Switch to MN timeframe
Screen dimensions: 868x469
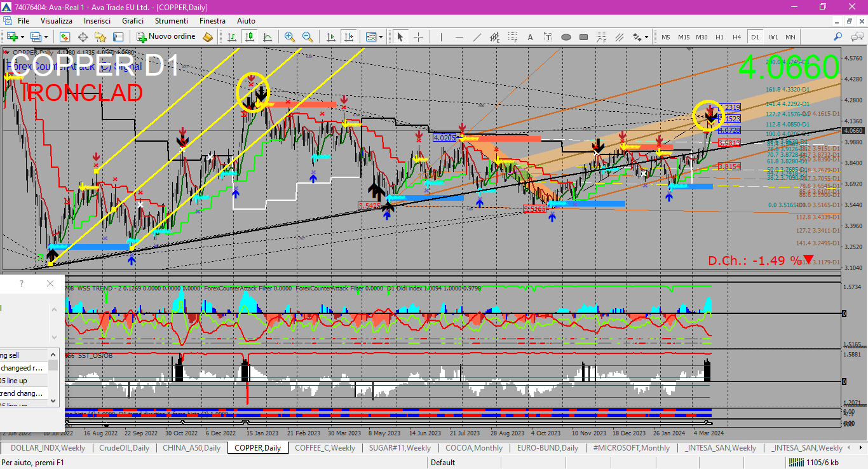point(790,37)
